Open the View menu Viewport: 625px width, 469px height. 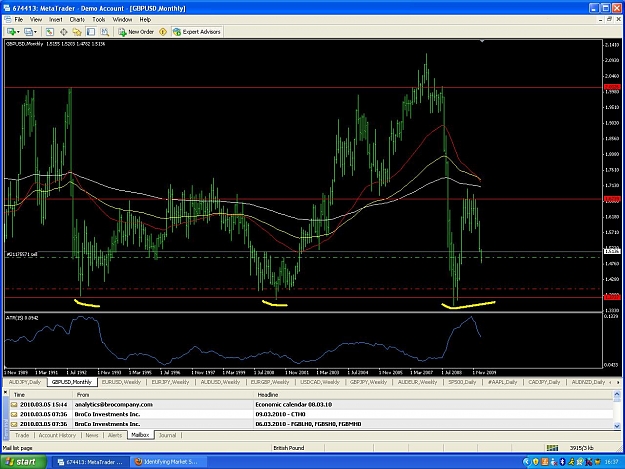tap(36, 20)
